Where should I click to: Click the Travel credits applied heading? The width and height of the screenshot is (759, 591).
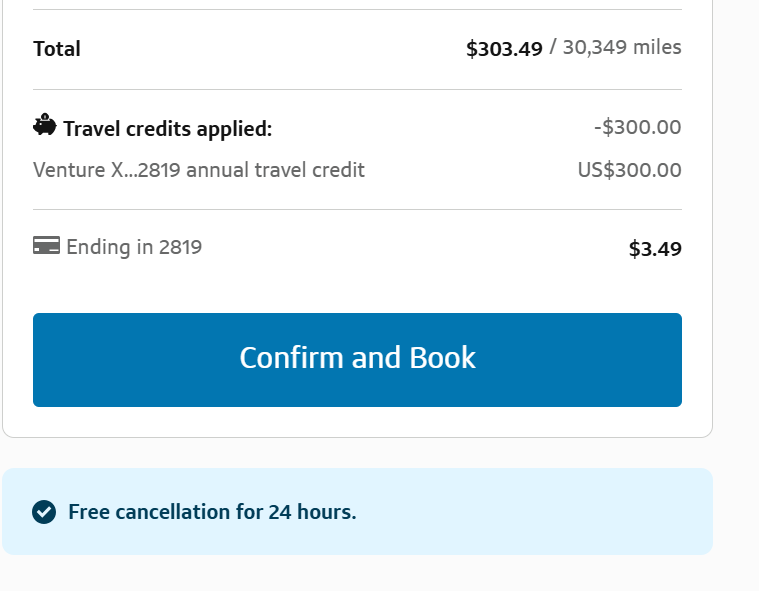click(167, 129)
